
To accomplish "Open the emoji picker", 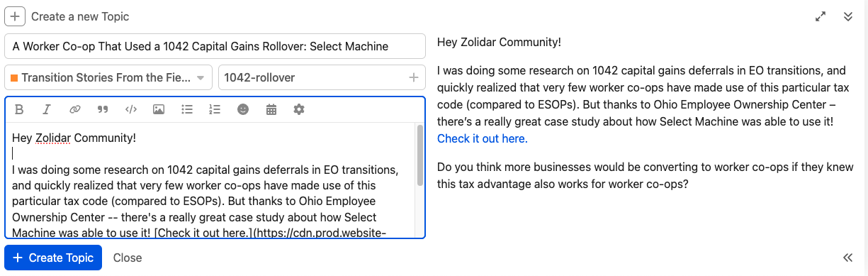I will [243, 109].
